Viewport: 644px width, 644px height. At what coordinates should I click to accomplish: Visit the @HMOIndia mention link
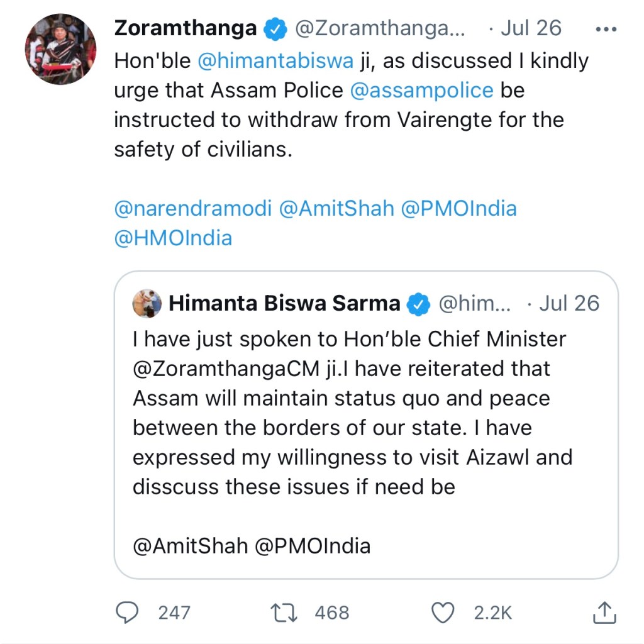tap(173, 238)
